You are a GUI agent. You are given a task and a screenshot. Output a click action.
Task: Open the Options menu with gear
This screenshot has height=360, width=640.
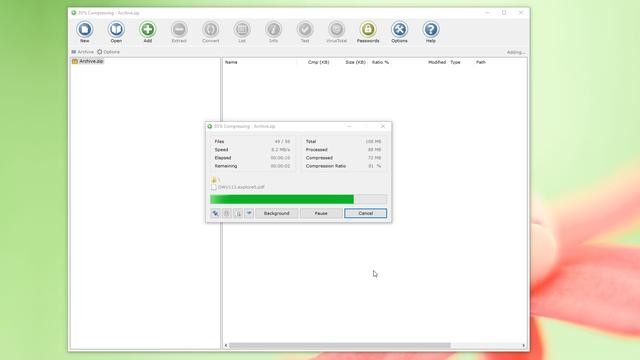[109, 52]
